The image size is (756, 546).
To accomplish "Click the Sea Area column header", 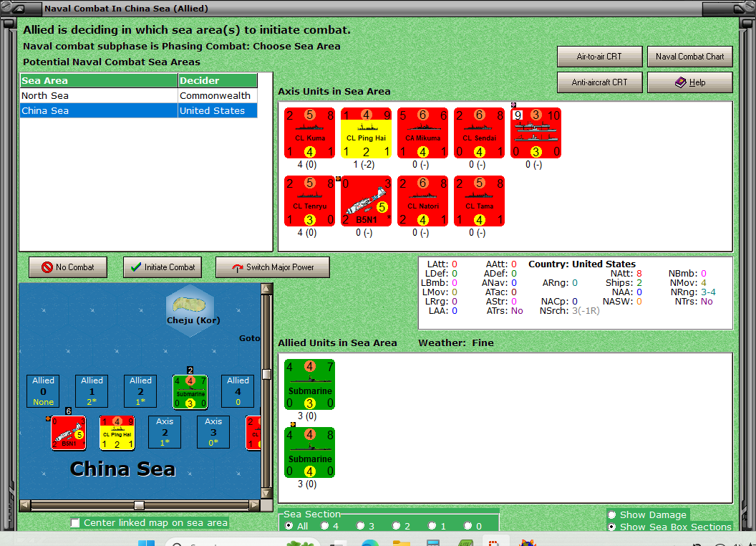I will pyautogui.click(x=99, y=81).
